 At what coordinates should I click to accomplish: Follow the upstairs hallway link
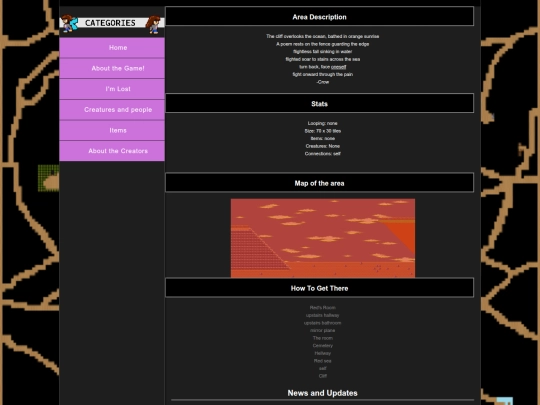[x=323, y=315]
